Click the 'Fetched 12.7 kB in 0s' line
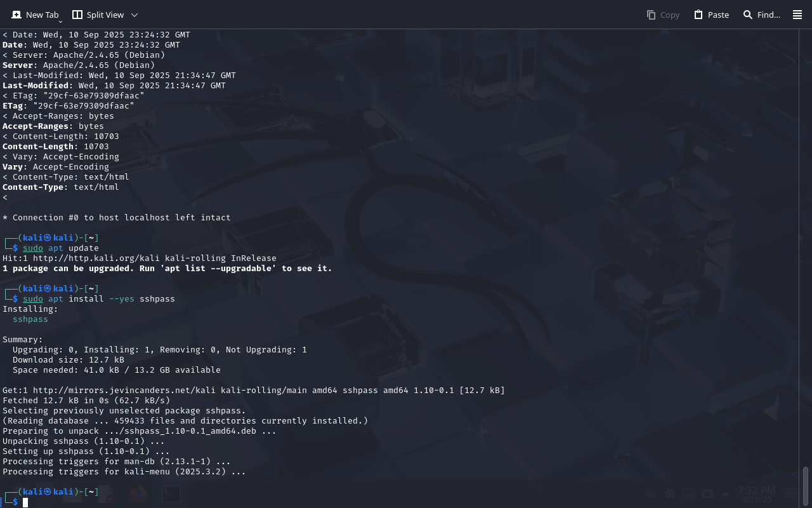The width and height of the screenshot is (812, 508). (x=86, y=401)
